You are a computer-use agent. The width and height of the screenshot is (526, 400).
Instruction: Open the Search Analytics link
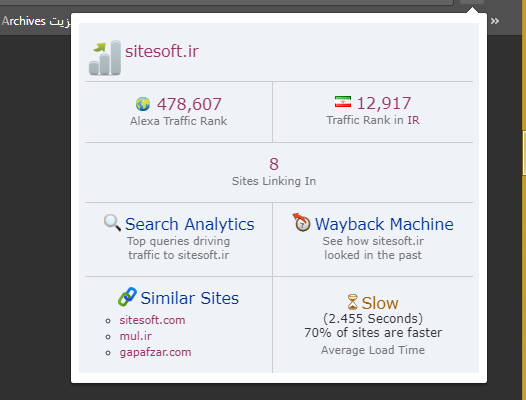(190, 224)
